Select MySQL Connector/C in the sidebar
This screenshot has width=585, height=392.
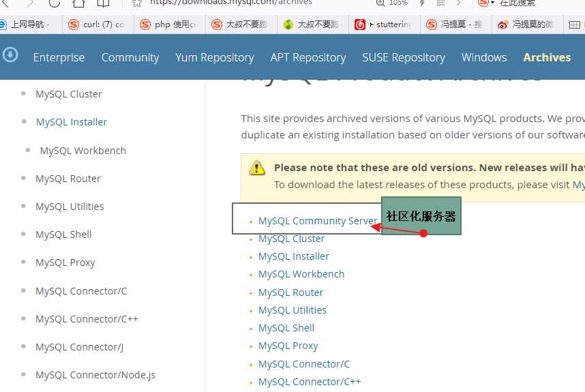(81, 291)
